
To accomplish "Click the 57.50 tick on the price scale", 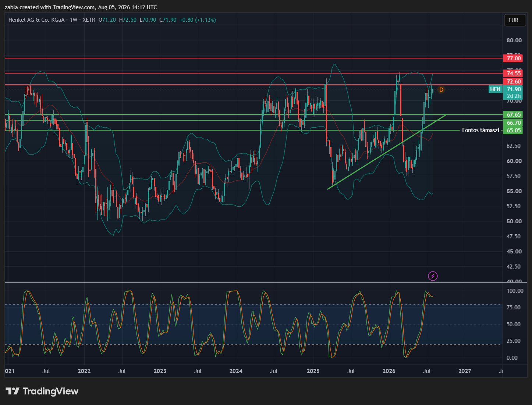I will coord(514,176).
